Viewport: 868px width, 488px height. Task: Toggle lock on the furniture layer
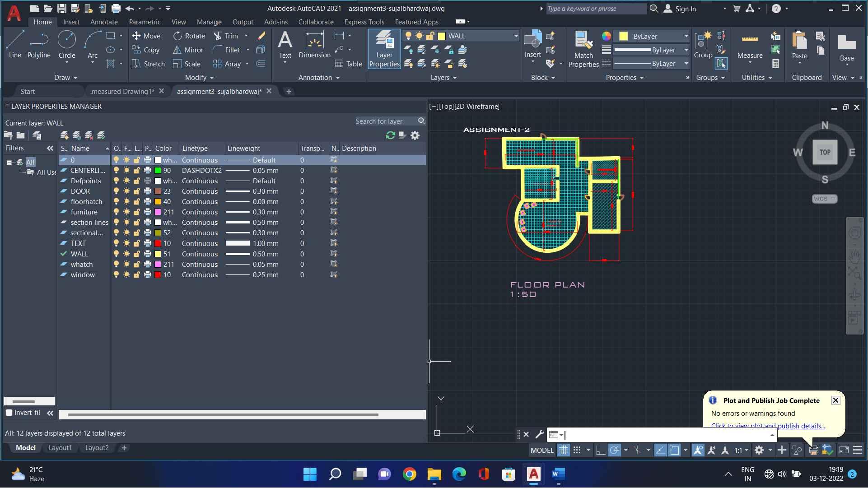click(x=136, y=212)
